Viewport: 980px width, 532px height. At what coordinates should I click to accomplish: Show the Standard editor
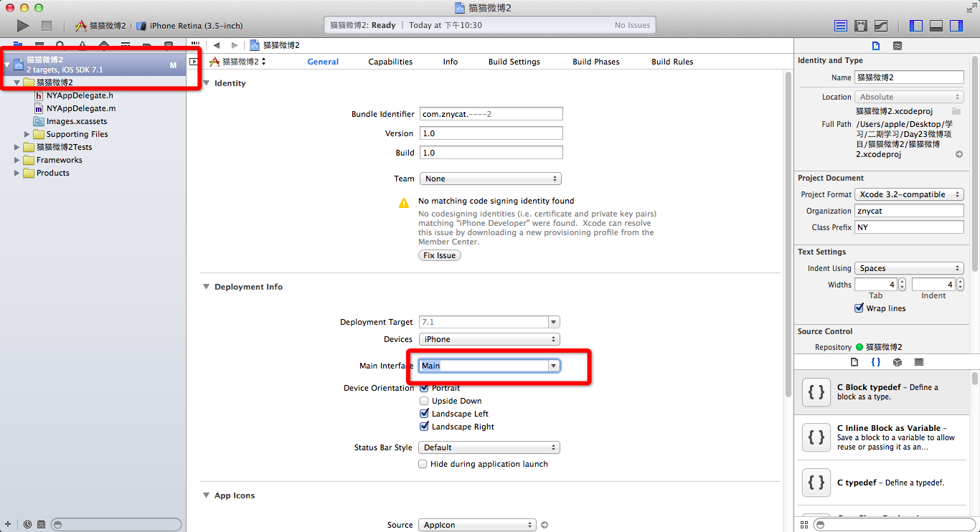pos(841,26)
